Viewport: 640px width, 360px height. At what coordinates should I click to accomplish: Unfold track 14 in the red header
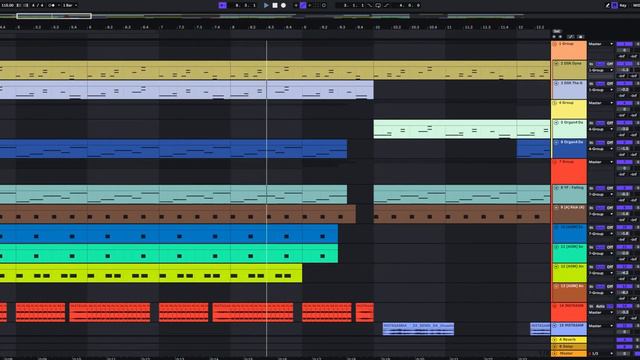pyautogui.click(x=555, y=306)
